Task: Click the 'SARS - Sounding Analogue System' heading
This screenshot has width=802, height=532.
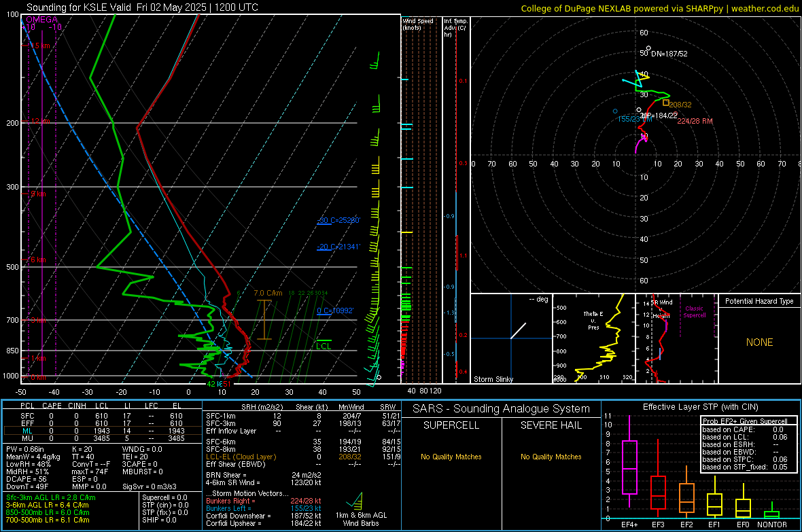Action: click(502, 409)
